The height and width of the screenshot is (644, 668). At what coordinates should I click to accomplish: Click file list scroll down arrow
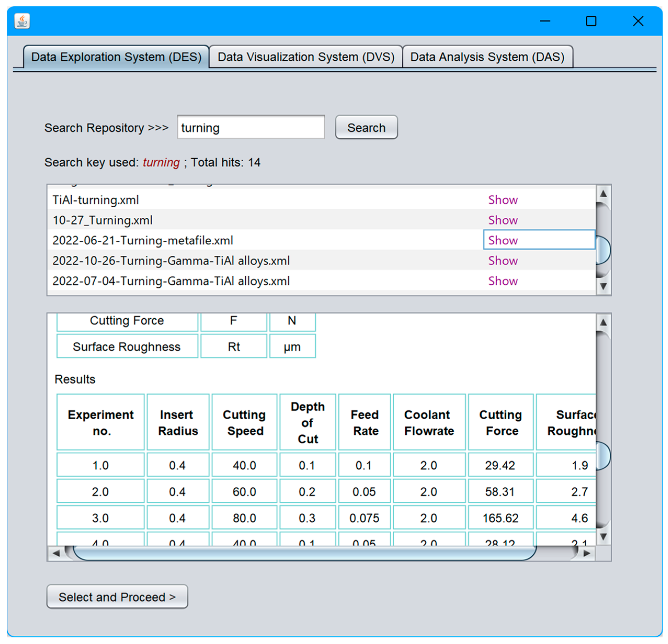pos(603,286)
